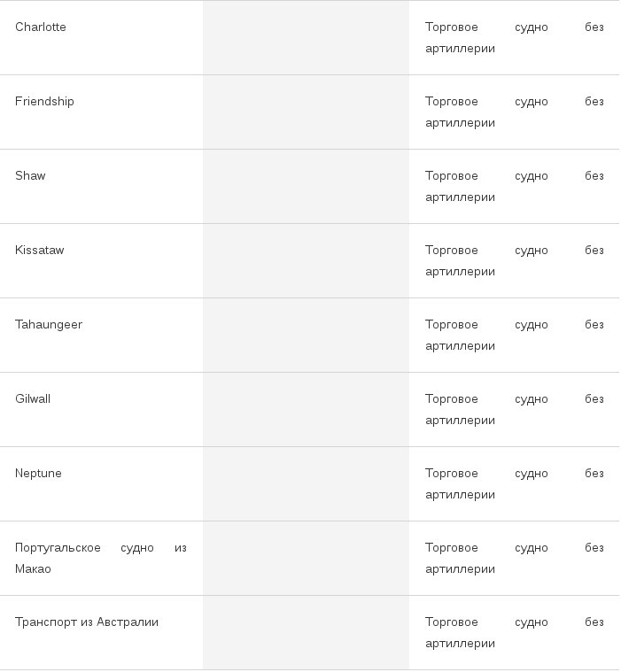This screenshot has height=672, width=621.
Task: Select the Friendship ship name cell
Action: [x=102, y=112]
